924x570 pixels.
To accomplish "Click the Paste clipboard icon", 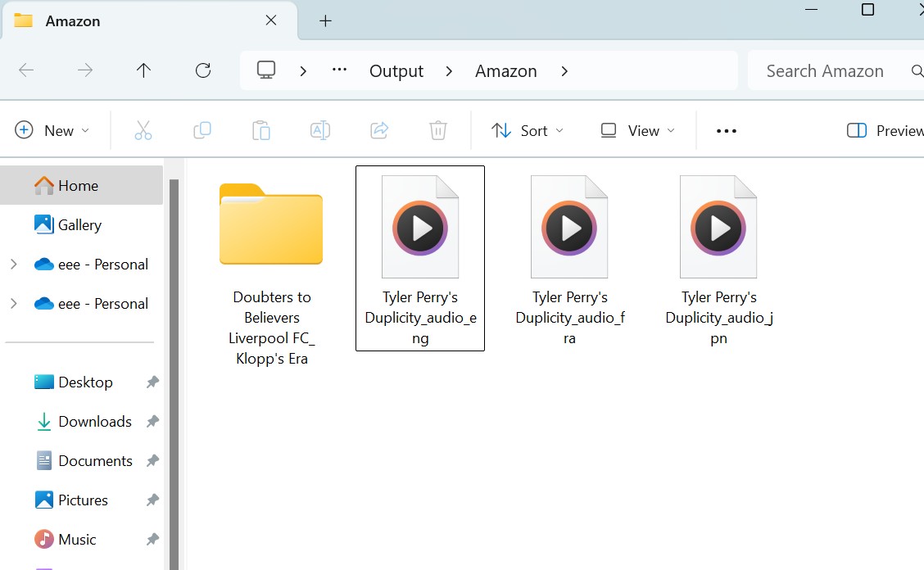I will [261, 130].
